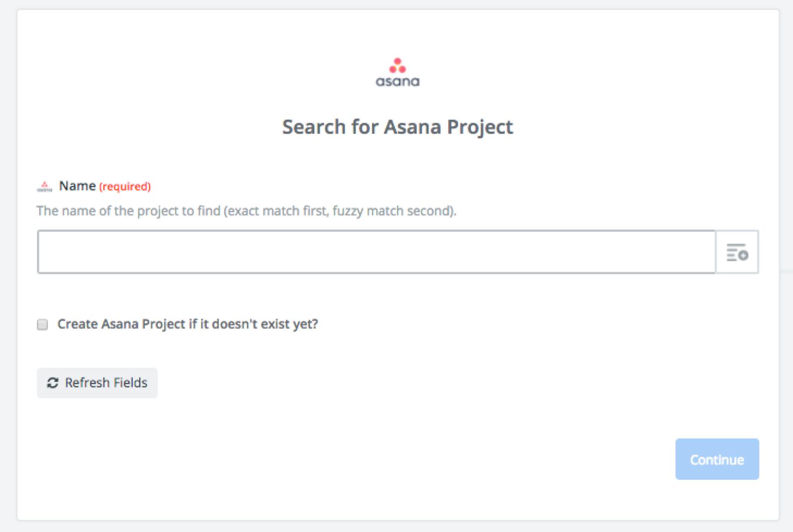
Task: Click the 'Create Asana Project if it doesn't exist yet?' label
Action: tap(188, 324)
